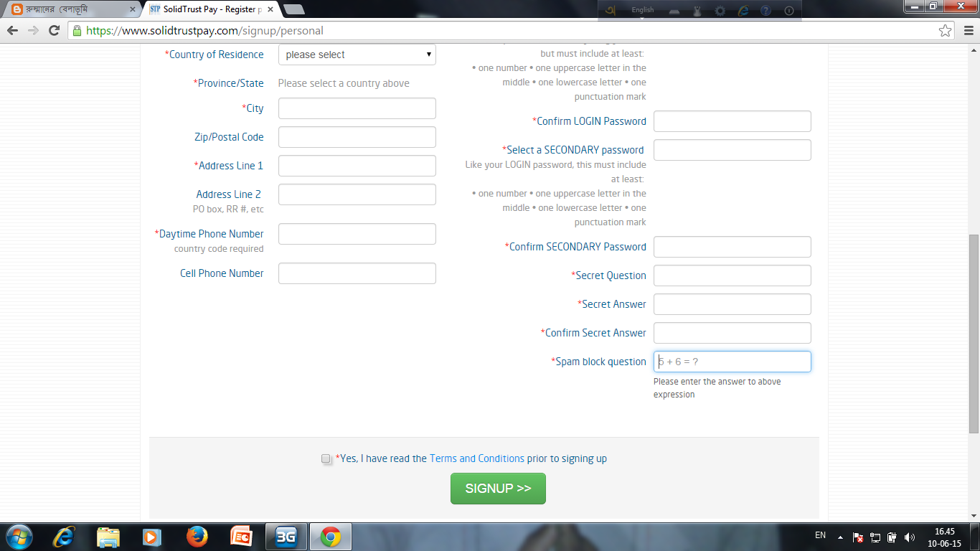The width and height of the screenshot is (980, 551).
Task: Open the volume control from system tray
Action: tap(910, 537)
